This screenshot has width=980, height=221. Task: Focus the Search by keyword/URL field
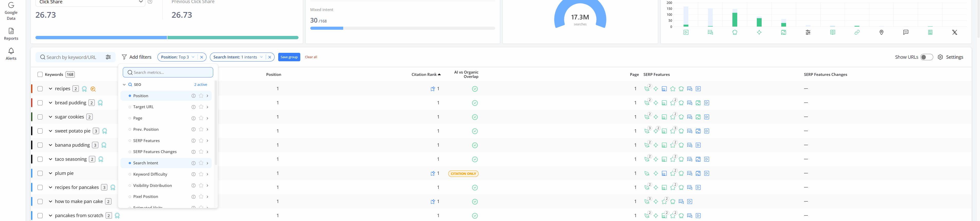coord(71,57)
